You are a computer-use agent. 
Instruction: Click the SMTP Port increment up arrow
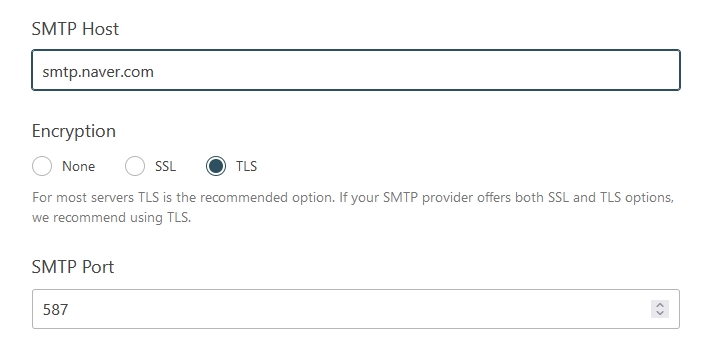click(x=660, y=305)
